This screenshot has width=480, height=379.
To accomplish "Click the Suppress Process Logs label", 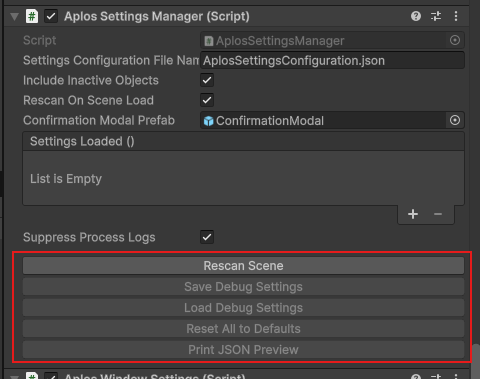I will (89, 237).
